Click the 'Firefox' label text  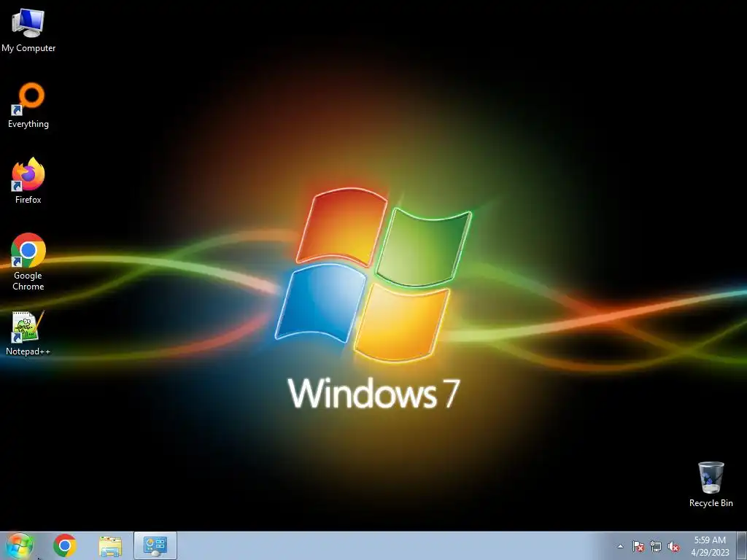28,200
